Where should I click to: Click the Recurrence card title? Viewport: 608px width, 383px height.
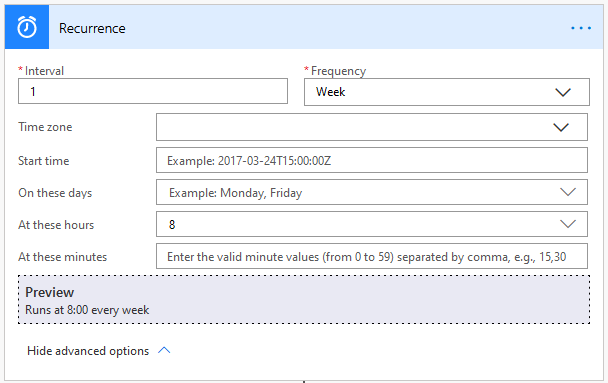(92, 28)
